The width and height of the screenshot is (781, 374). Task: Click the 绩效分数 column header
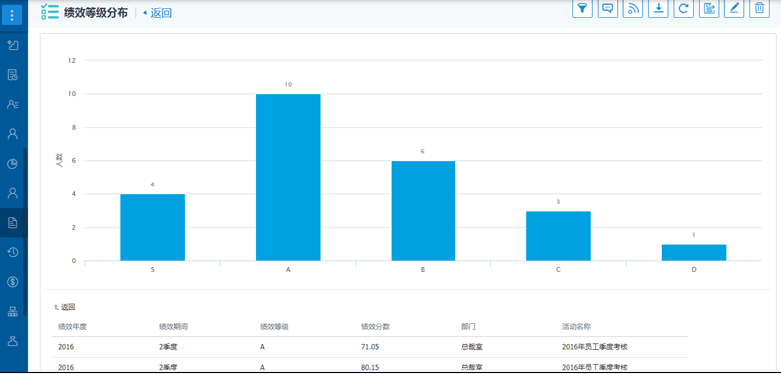pos(375,327)
